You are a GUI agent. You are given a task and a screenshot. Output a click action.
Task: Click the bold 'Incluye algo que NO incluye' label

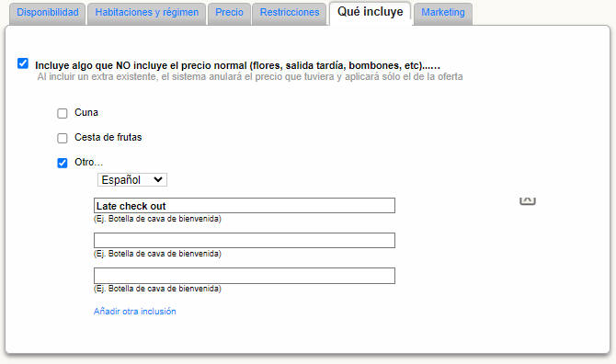[x=238, y=65]
